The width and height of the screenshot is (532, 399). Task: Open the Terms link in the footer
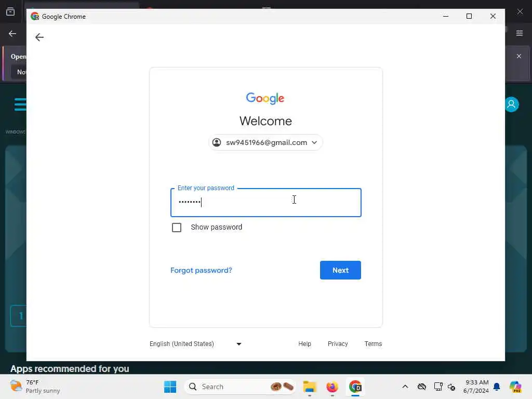pyautogui.click(x=373, y=344)
